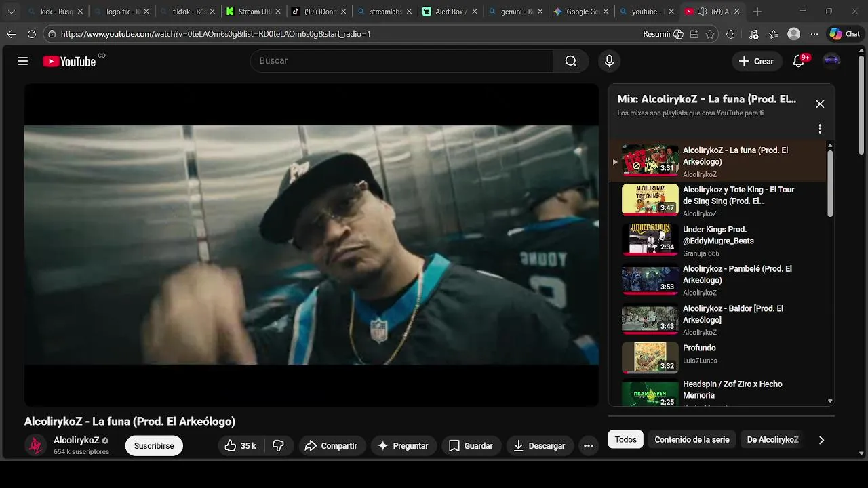Click the Compartir button
868x488 pixels.
tap(332, 445)
